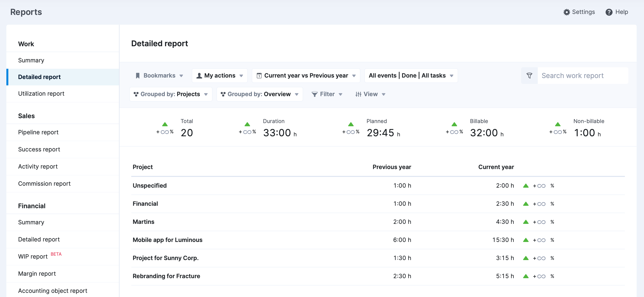Expand Grouped by: Overview dropdown
644x297 pixels.
tap(260, 94)
